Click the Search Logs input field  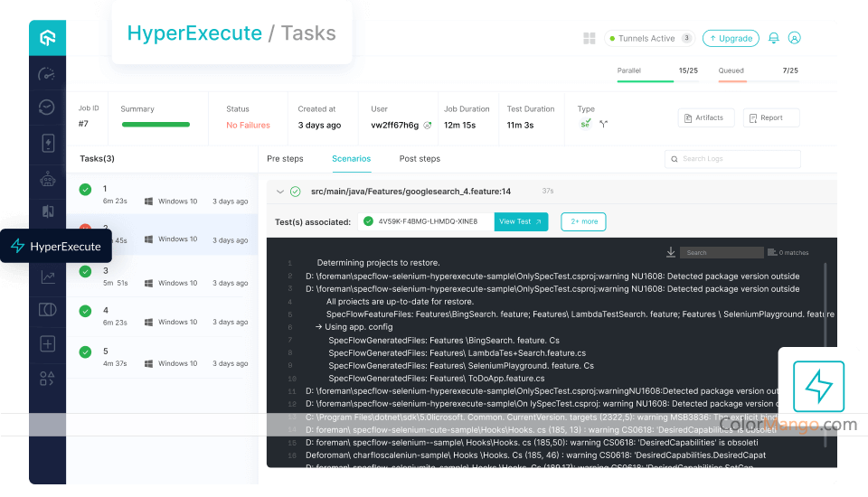pos(732,159)
